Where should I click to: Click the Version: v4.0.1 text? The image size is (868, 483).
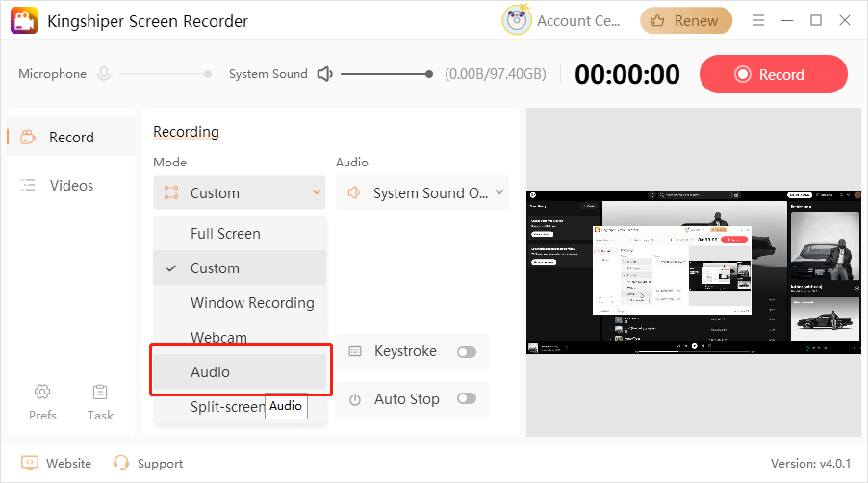(810, 463)
